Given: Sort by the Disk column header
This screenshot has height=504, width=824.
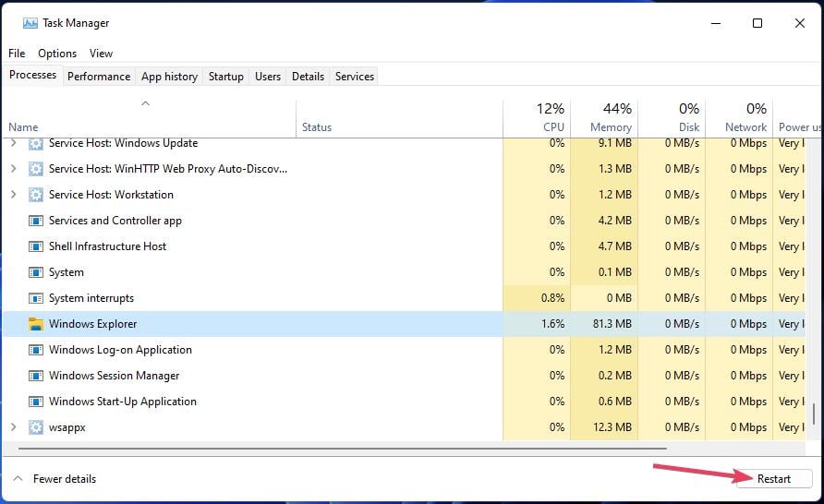Looking at the screenshot, I should pyautogui.click(x=672, y=119).
